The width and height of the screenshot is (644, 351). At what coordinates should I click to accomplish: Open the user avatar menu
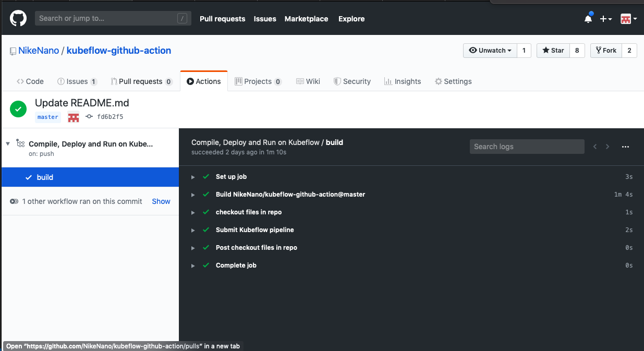pos(628,19)
